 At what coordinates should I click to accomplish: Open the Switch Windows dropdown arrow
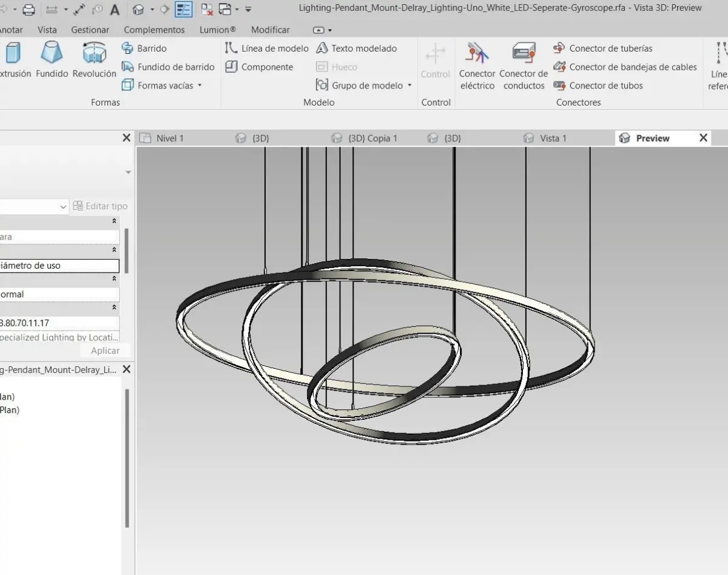click(x=237, y=10)
